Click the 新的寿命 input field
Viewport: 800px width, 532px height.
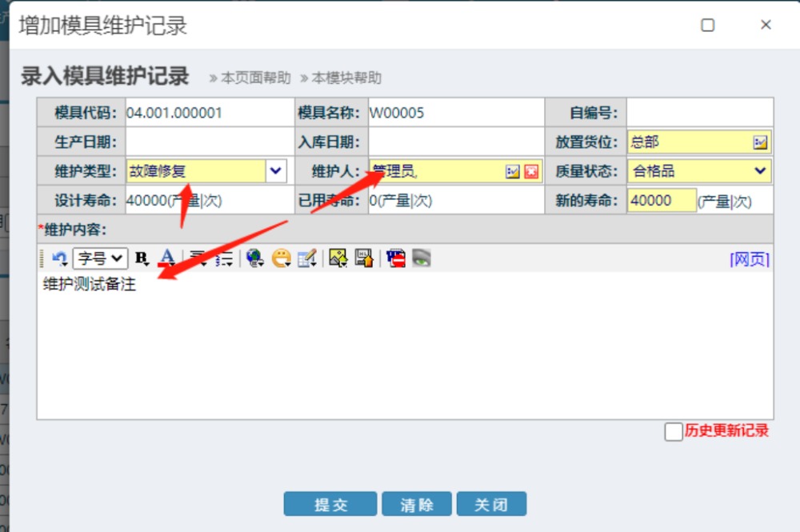click(661, 201)
